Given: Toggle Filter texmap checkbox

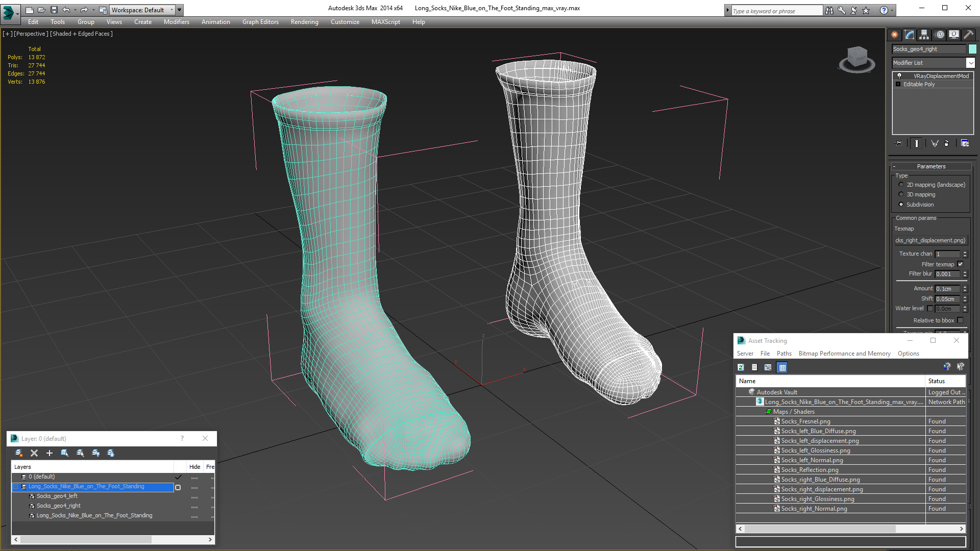Looking at the screenshot, I should click(x=960, y=264).
